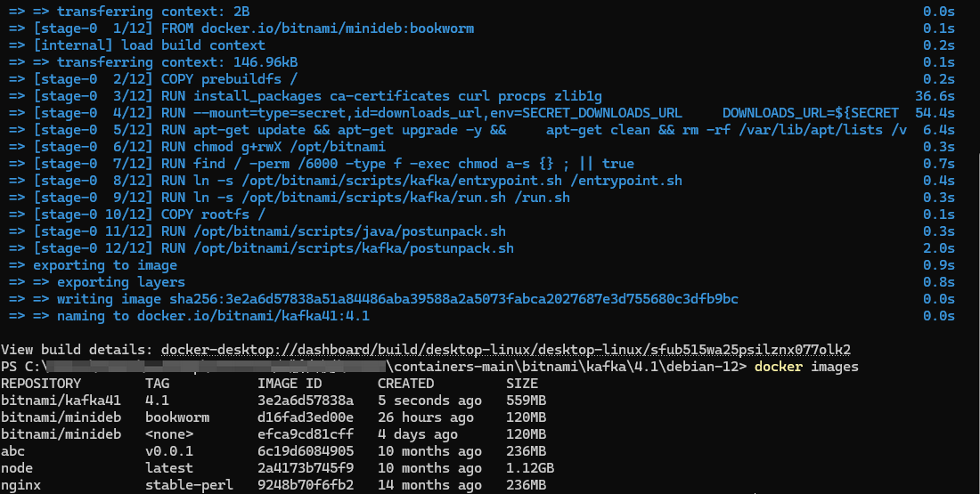Click '14 months ago' created value
Viewport: 980px width, 494px height.
[429, 484]
